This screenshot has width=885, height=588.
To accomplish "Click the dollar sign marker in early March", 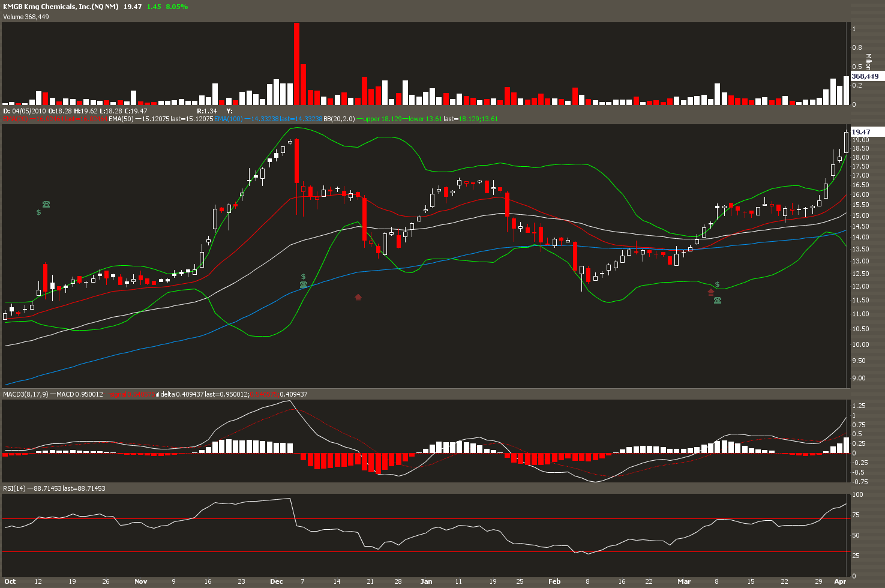I will pyautogui.click(x=717, y=284).
